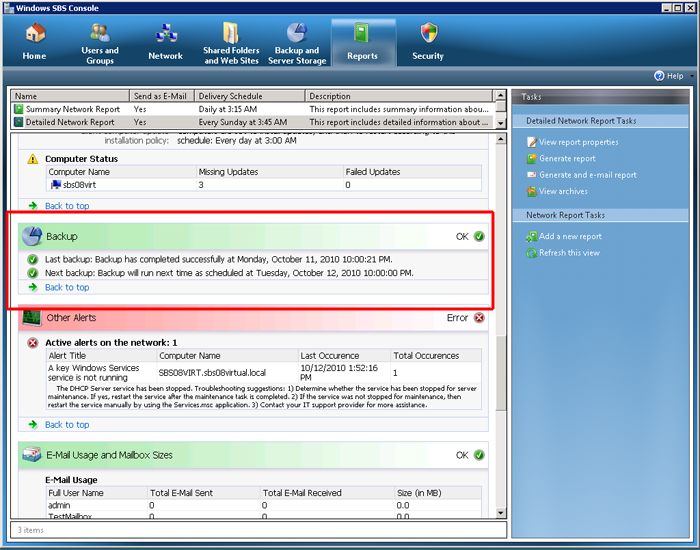Select the Detailed Network Report row
This screenshot has height=550, width=700.
click(x=73, y=122)
